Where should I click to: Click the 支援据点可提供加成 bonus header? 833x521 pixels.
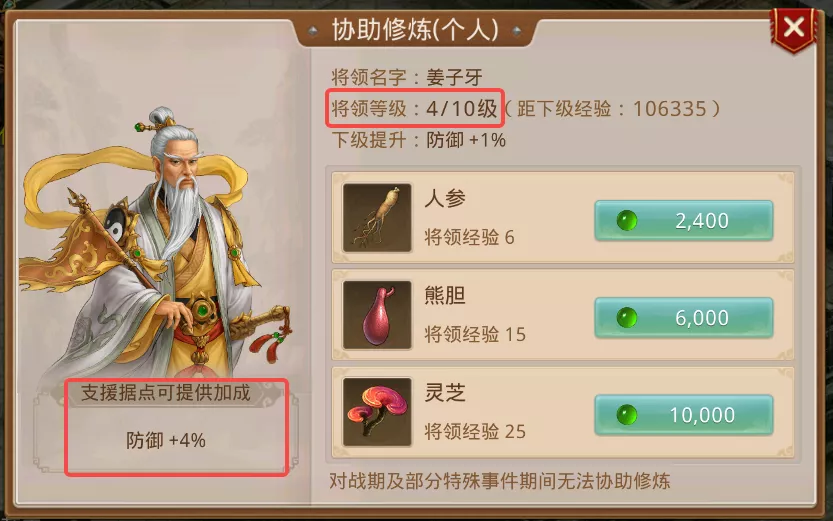click(x=166, y=393)
